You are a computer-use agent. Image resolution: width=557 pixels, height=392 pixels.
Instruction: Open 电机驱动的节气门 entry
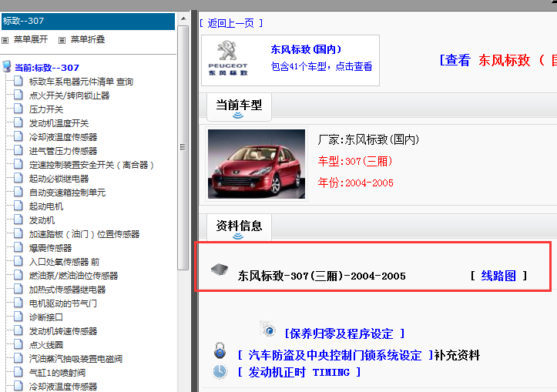(x=63, y=303)
